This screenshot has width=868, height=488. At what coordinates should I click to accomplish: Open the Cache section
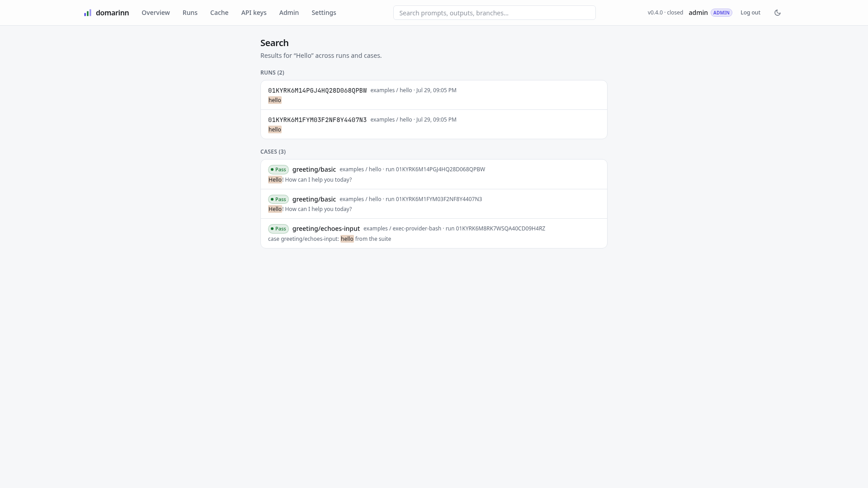tap(219, 13)
